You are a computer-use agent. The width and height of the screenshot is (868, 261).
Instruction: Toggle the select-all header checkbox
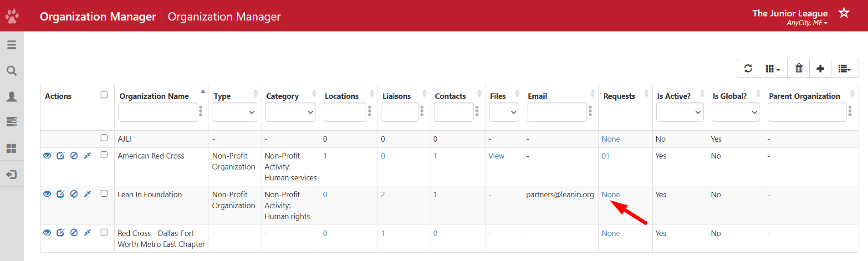104,95
